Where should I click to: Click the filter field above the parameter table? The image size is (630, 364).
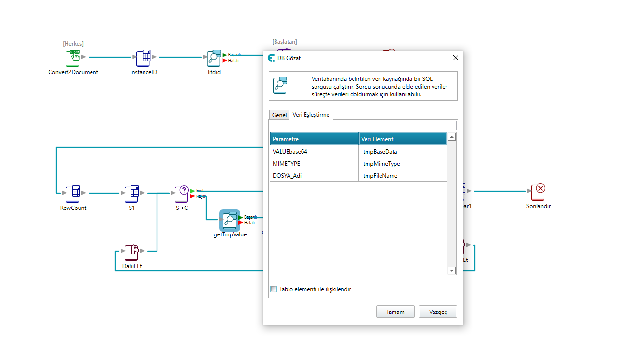click(363, 126)
